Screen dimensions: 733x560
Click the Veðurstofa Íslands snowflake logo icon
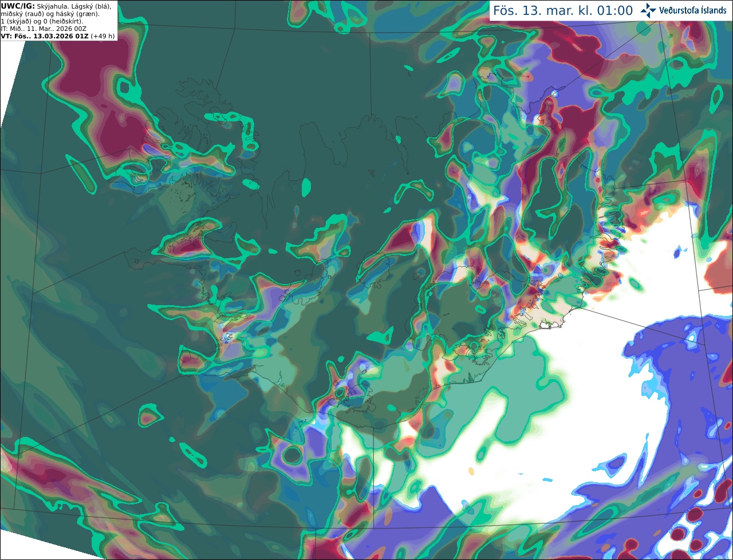[648, 10]
